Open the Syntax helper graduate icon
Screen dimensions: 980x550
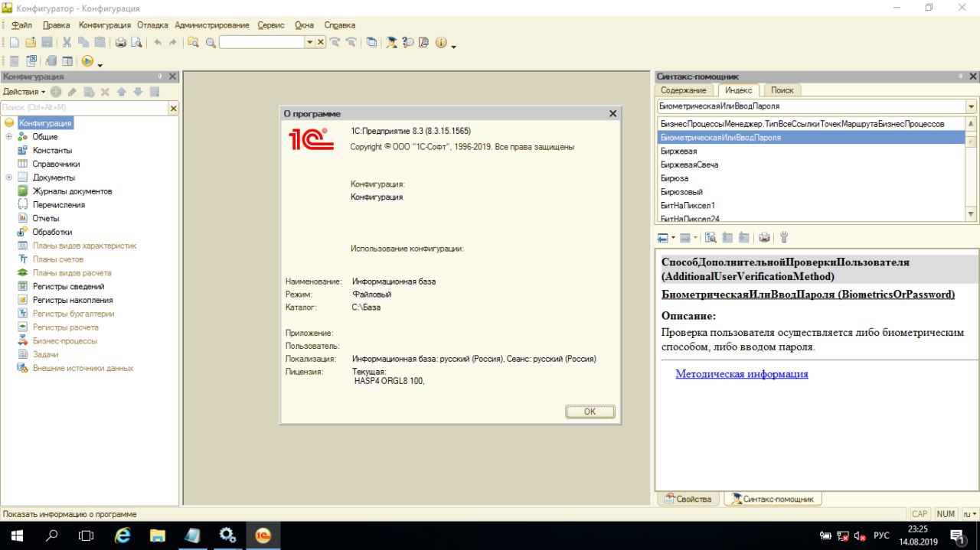[x=391, y=43]
